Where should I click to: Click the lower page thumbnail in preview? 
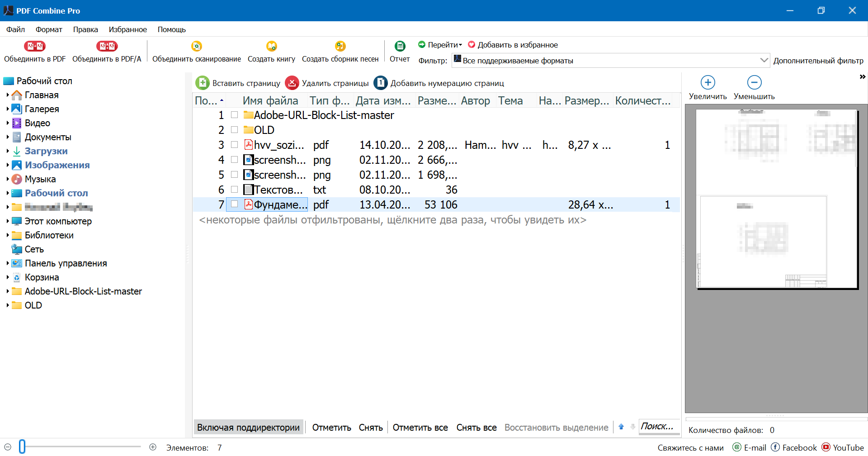[x=763, y=241]
